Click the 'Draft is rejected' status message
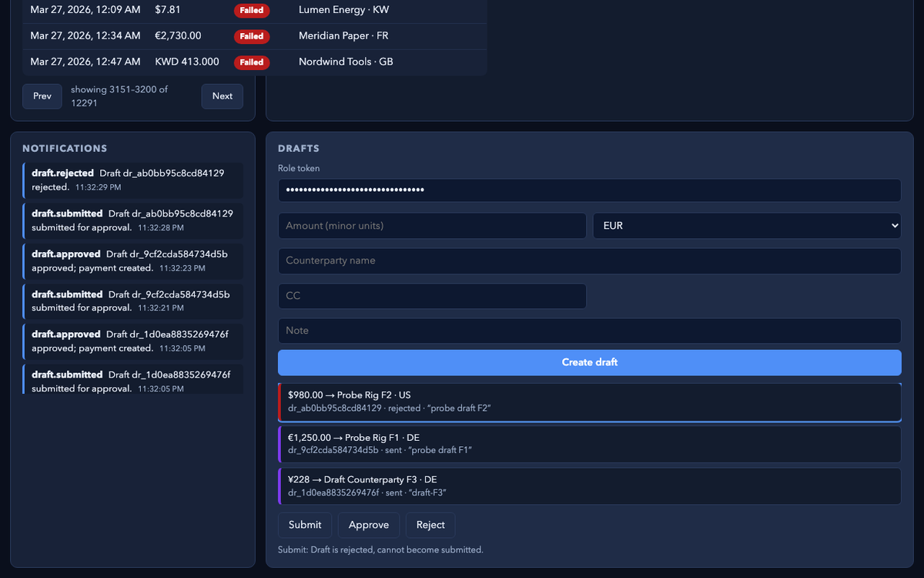The height and width of the screenshot is (578, 924). click(380, 550)
